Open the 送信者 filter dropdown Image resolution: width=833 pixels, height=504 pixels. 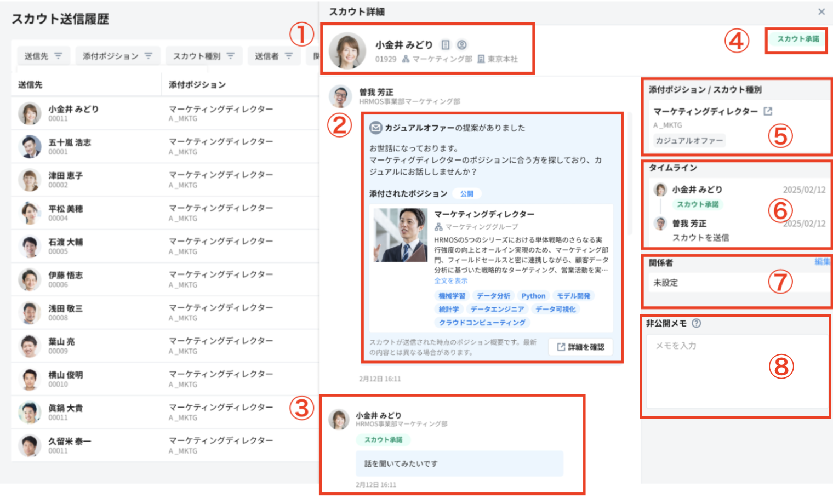273,56
